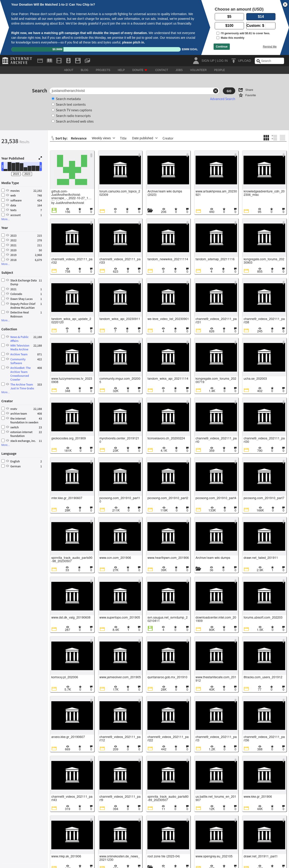
Task: Close the donation banner
Action: click(285, 4)
